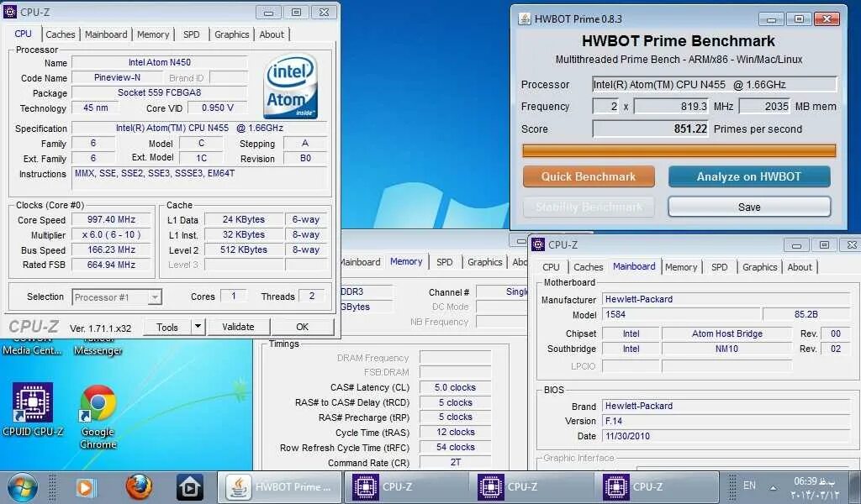This screenshot has width=861, height=504.
Task: Click Save button in HWBOT Prime
Action: click(x=749, y=207)
